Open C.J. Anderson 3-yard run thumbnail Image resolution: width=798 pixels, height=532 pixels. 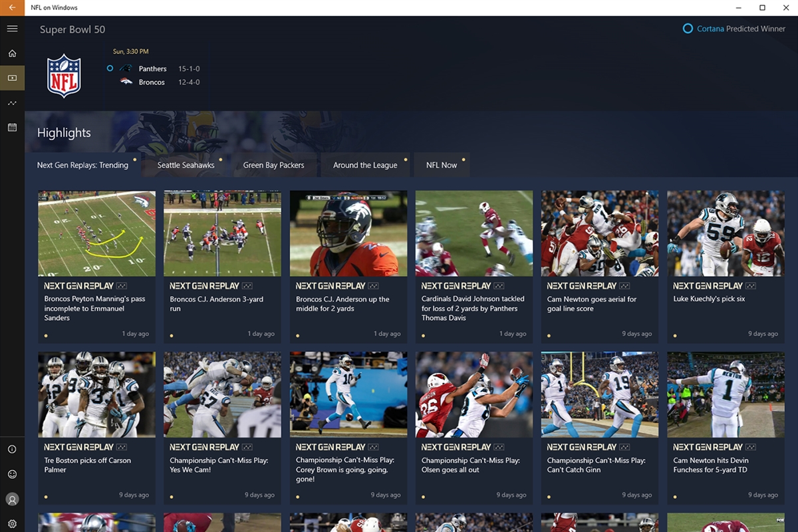(222, 233)
